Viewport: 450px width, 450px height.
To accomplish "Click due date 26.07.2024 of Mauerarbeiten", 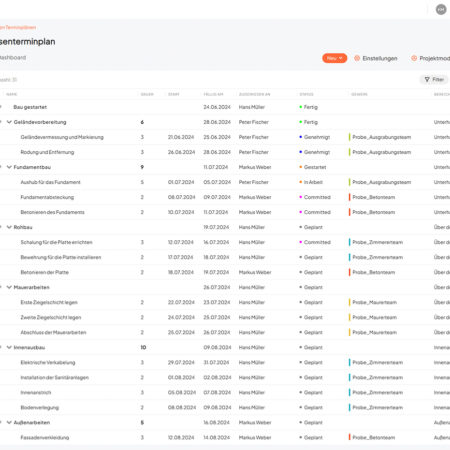I will 217,287.
